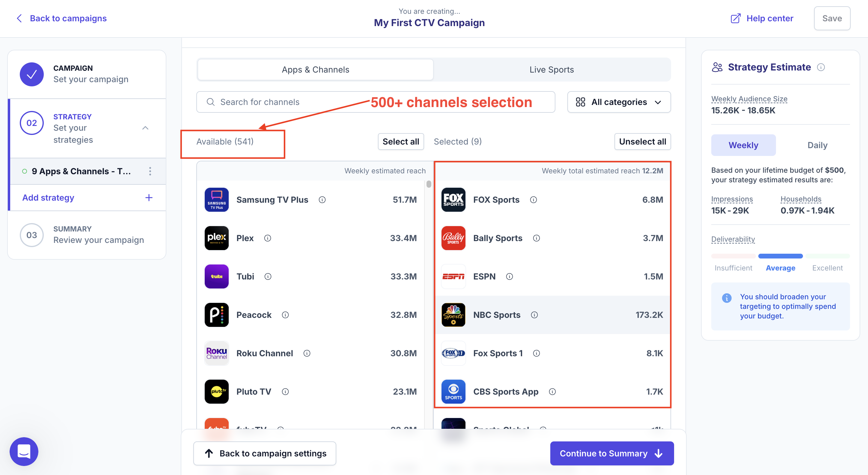Collapse the Strategy step section

(146, 128)
